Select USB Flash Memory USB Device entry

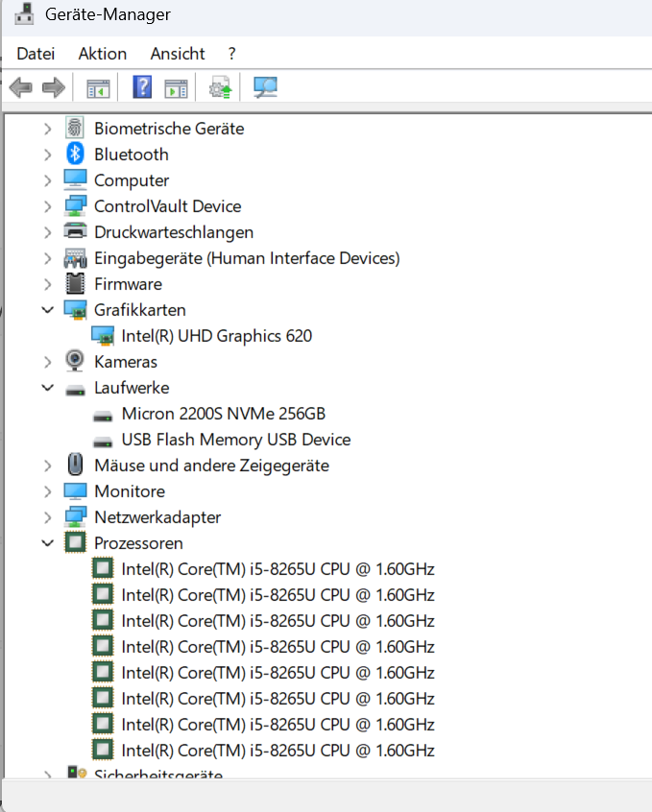click(236, 440)
